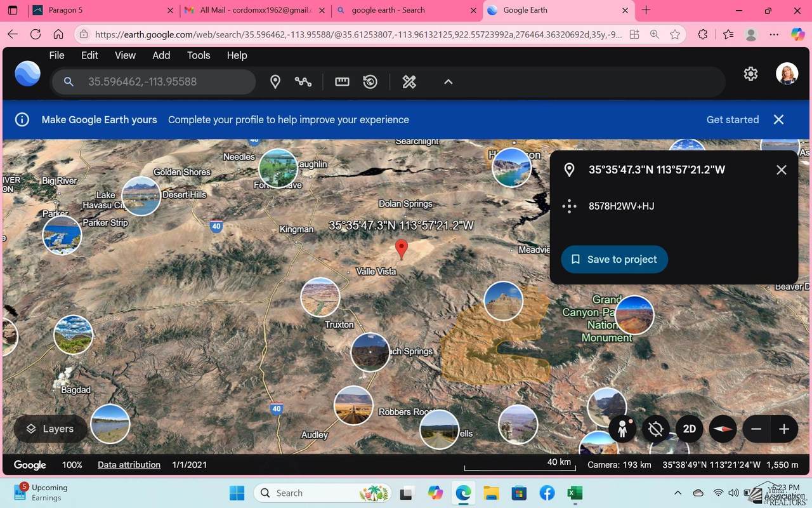Open the File menu
The width and height of the screenshot is (812, 508).
(x=56, y=55)
